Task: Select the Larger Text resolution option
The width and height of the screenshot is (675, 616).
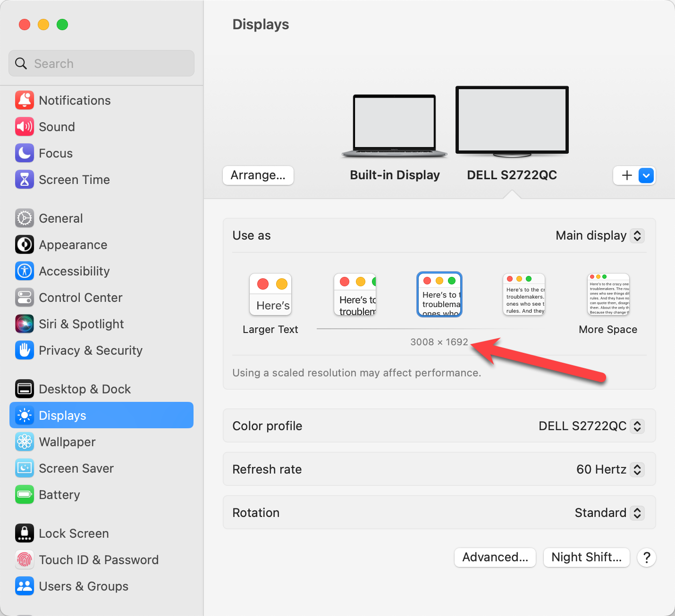Action: click(270, 295)
